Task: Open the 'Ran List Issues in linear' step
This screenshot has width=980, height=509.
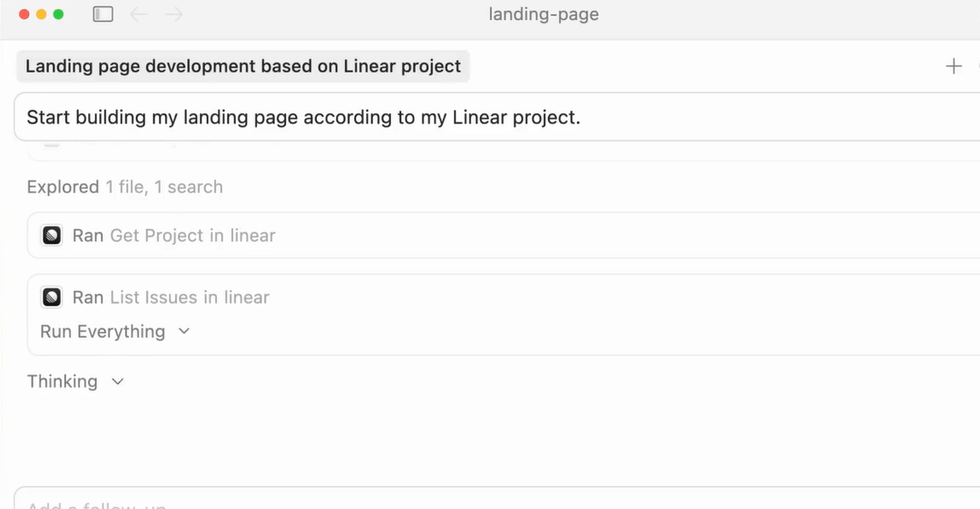Action: (x=171, y=298)
